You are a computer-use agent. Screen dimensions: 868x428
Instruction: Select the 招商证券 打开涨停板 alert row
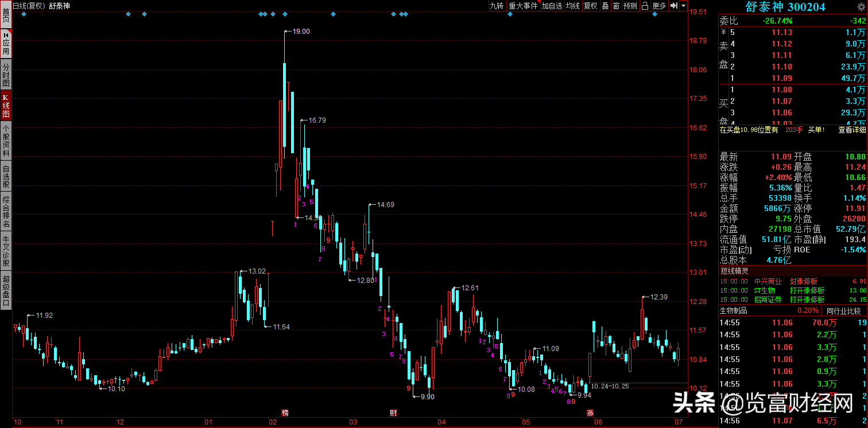pyautogui.click(x=793, y=300)
